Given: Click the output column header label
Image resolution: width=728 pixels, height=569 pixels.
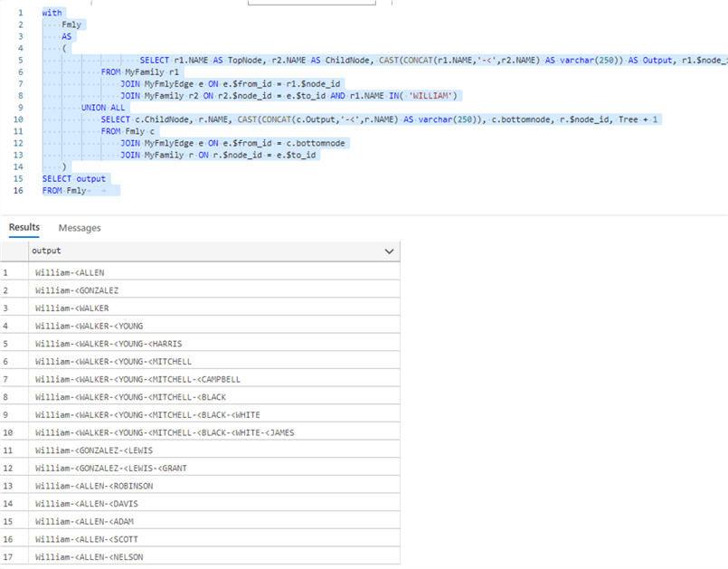Looking at the screenshot, I should [x=46, y=251].
